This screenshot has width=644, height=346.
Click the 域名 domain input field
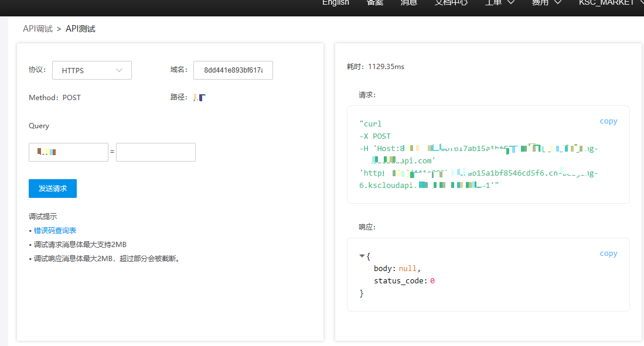point(233,70)
